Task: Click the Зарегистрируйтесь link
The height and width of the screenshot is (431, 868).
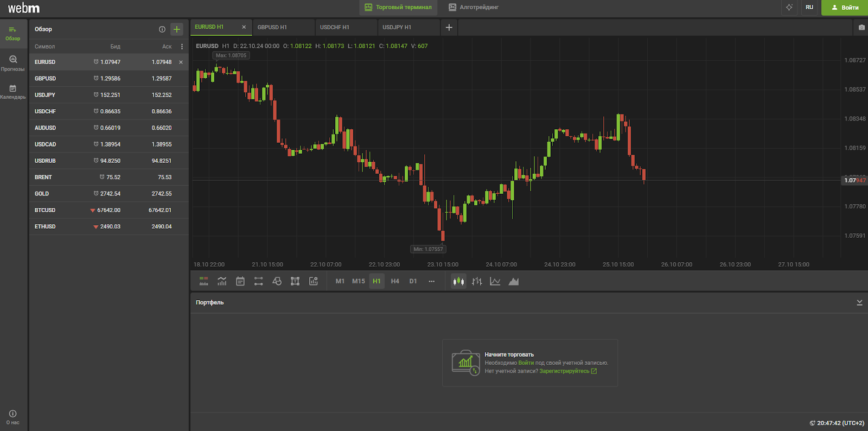Action: (564, 371)
